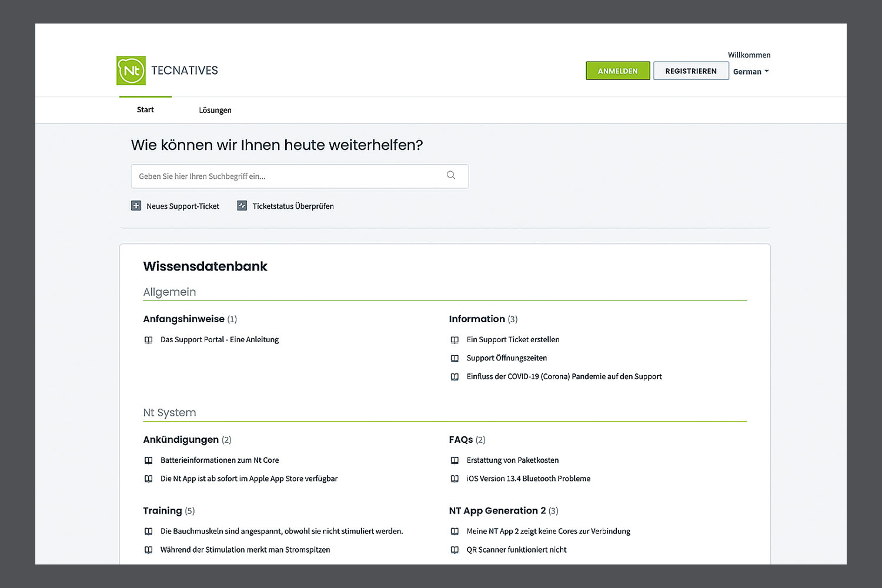
Task: Open the German language dropdown
Action: tap(751, 72)
